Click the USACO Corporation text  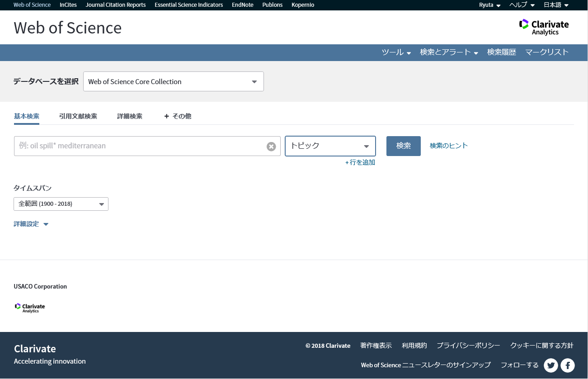pyautogui.click(x=40, y=286)
